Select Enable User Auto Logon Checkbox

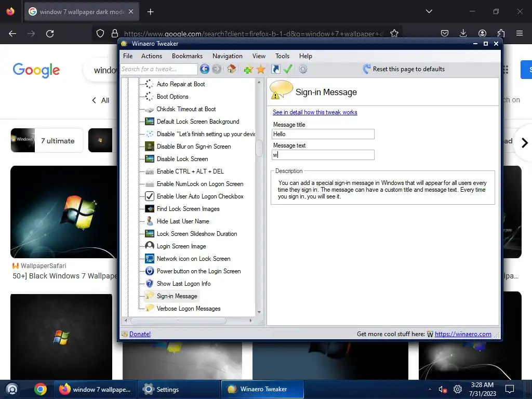point(200,196)
